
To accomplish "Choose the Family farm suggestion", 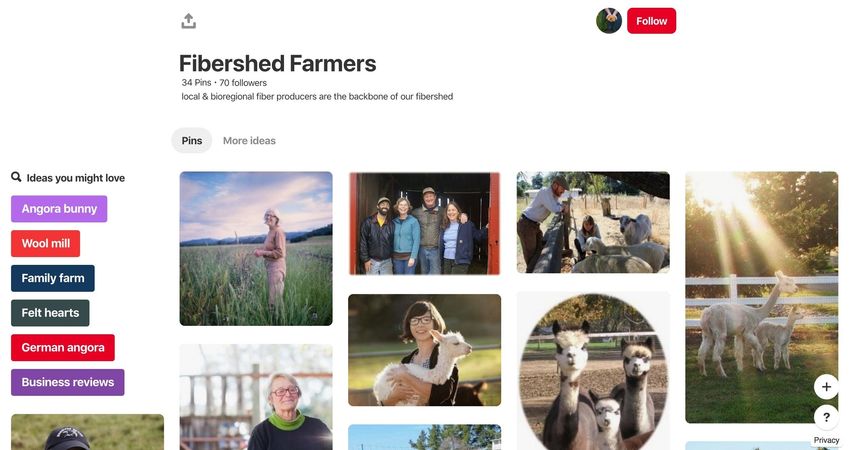I will tap(53, 278).
